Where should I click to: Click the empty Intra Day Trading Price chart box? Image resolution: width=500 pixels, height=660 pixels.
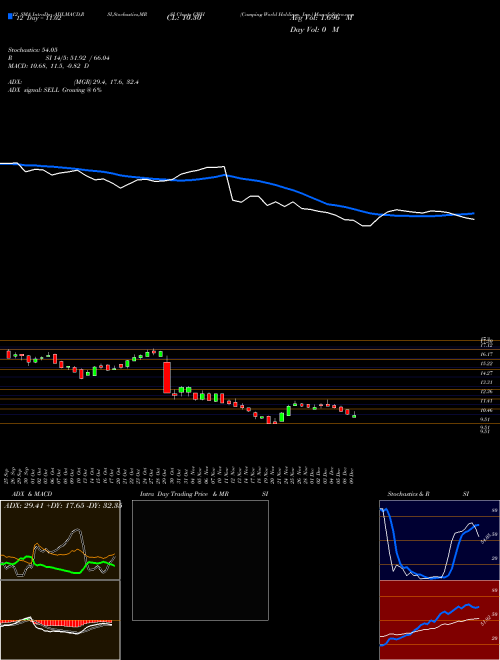click(200, 560)
